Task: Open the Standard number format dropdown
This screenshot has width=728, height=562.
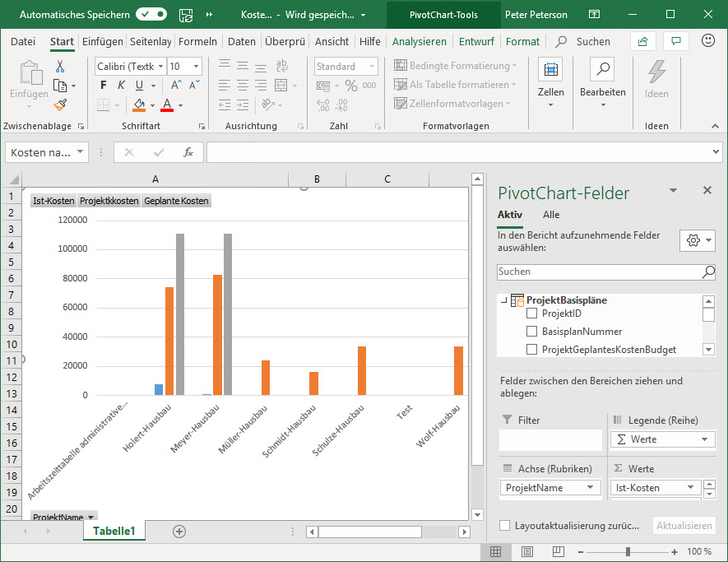Action: point(372,67)
